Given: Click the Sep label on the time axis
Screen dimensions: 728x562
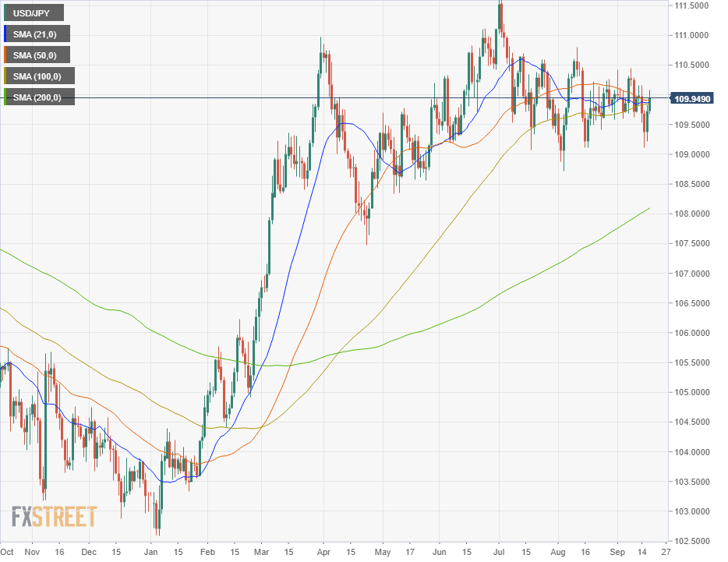Looking at the screenshot, I should tap(617, 552).
